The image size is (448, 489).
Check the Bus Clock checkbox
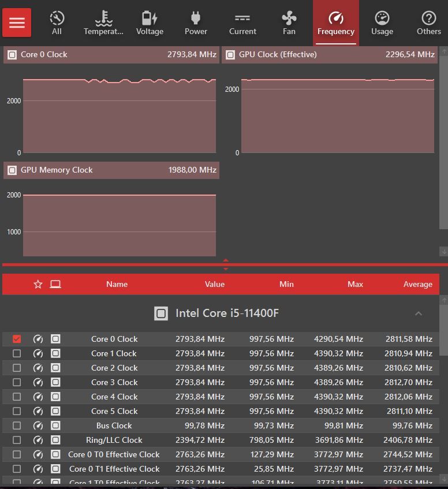17,425
